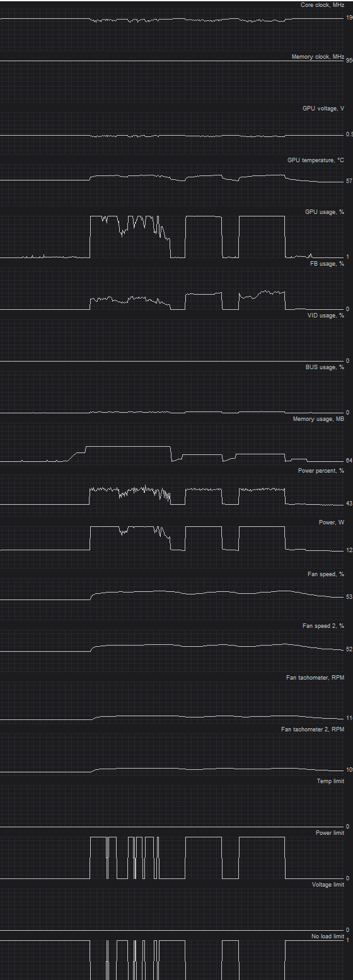Image resolution: width=353 pixels, height=980 pixels.
Task: Click the "Fan tachometer, RPM" graph label
Action: 315,678
